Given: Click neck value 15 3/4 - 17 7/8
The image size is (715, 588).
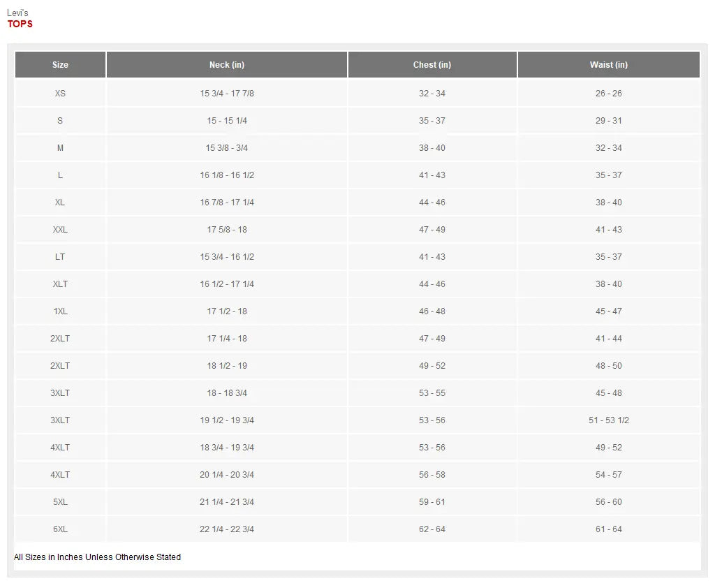Looking at the screenshot, I should (227, 94).
